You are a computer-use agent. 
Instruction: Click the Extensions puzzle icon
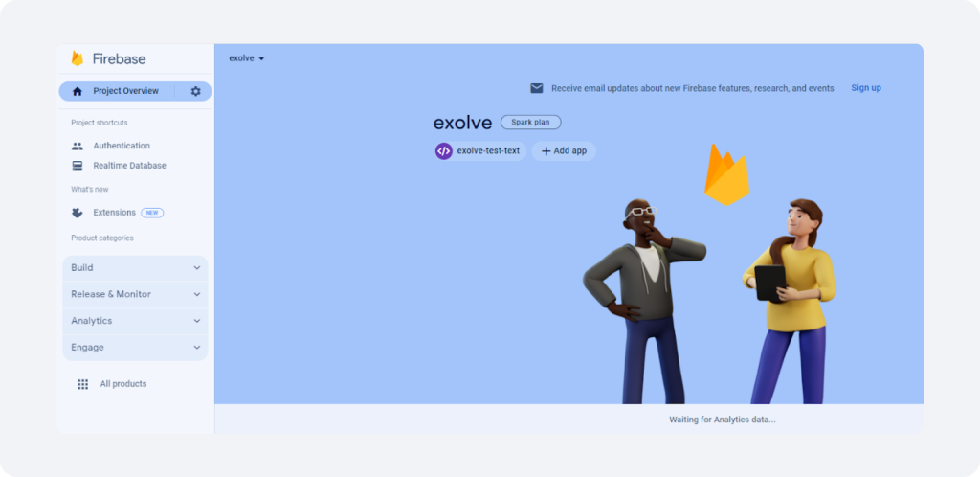[x=78, y=213]
